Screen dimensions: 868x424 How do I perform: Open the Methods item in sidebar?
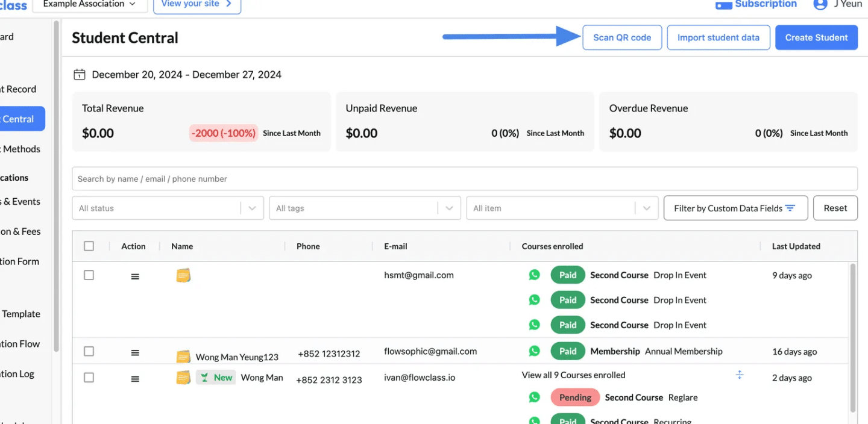coord(20,149)
